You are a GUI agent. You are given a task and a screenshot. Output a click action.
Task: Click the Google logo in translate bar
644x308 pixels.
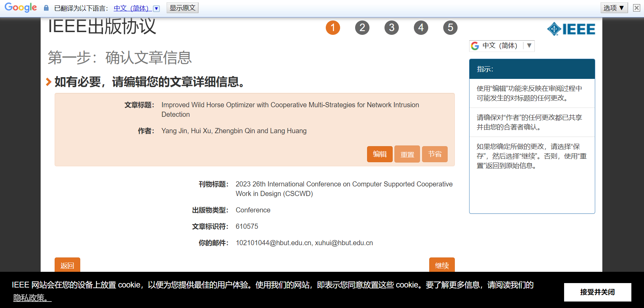click(21, 8)
